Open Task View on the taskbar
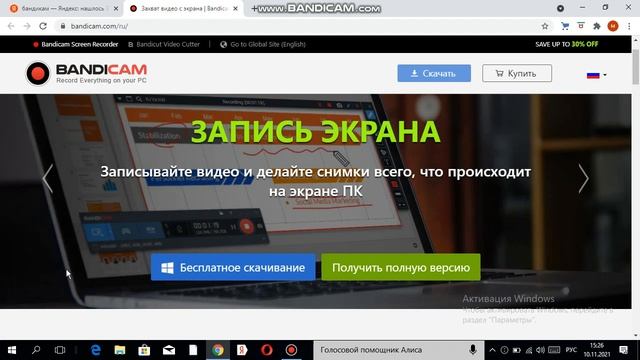 [x=60, y=350]
